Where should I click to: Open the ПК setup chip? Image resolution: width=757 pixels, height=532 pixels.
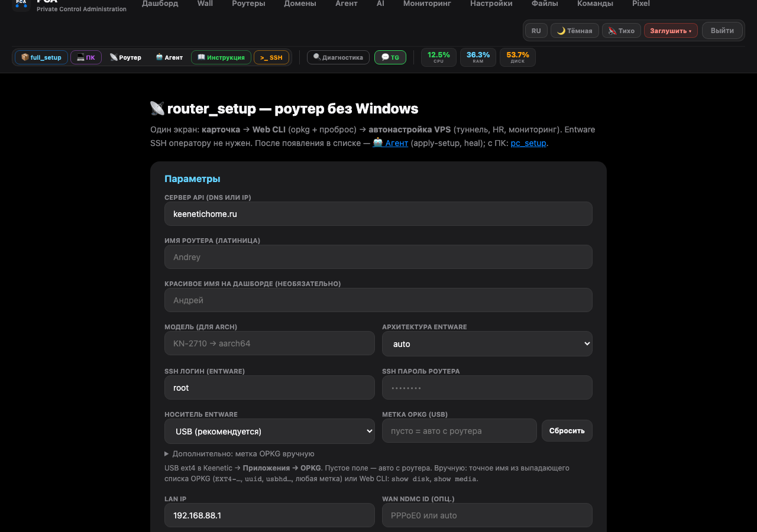(86, 57)
